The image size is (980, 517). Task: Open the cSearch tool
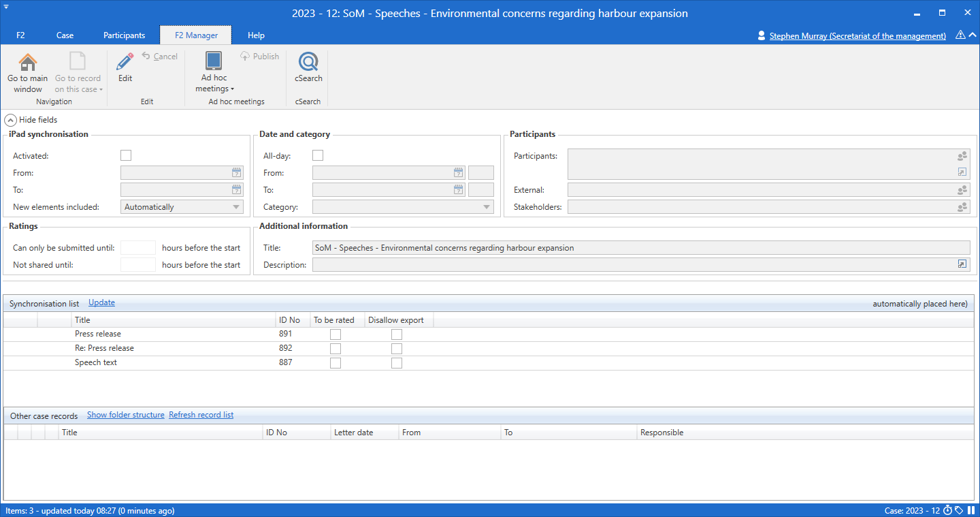coord(308,63)
